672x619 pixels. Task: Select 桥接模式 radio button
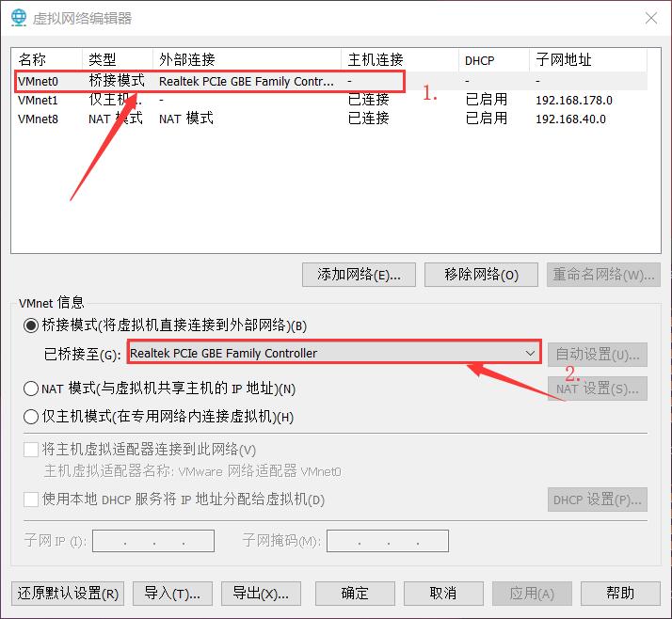point(31,325)
